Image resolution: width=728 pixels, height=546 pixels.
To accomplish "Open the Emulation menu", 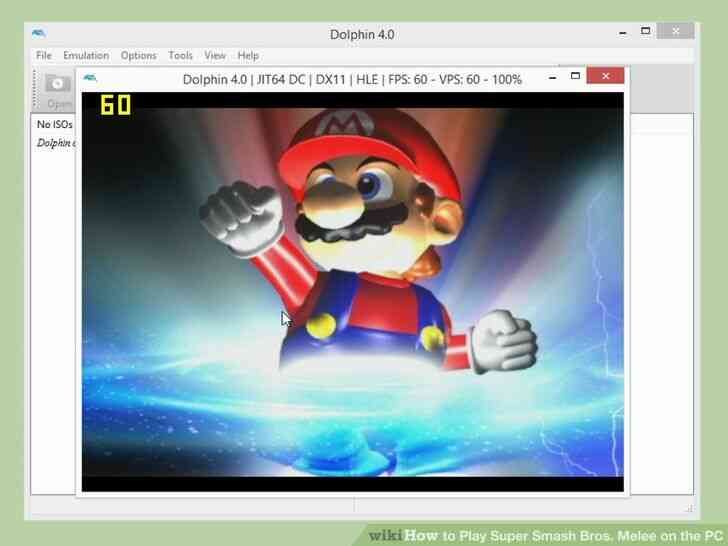I will [x=86, y=56].
